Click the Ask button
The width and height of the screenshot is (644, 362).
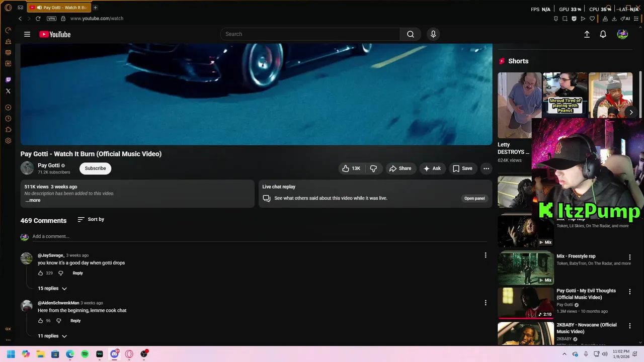432,168
